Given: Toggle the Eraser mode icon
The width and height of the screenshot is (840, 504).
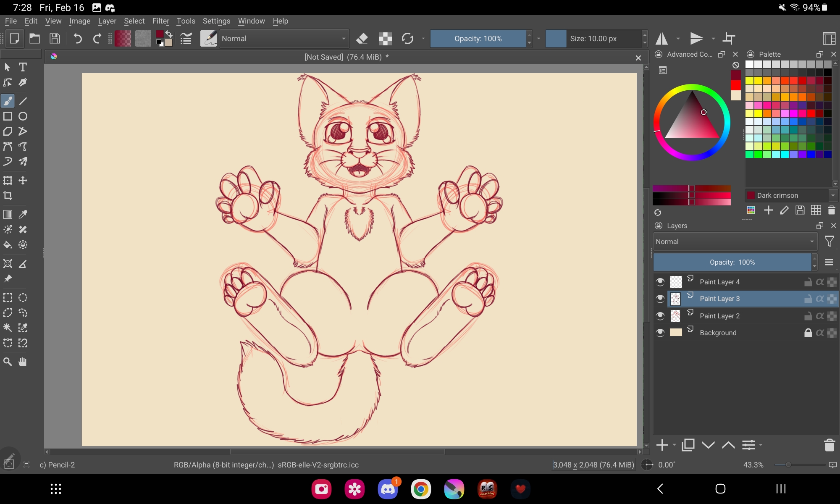Looking at the screenshot, I should click(x=362, y=39).
